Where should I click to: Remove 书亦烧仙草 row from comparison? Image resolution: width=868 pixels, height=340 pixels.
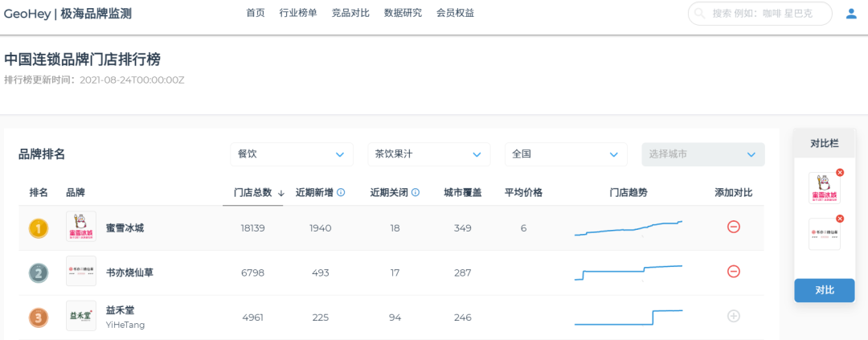[x=734, y=272]
